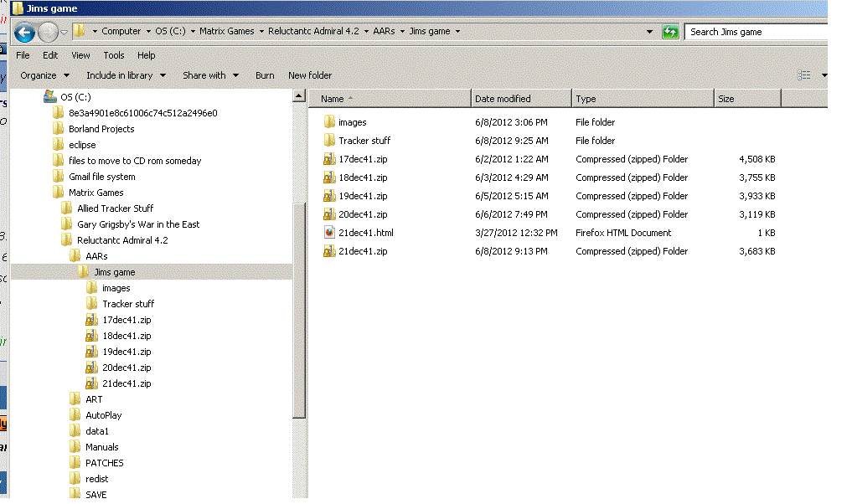Click the ART folder icon in tree

[x=75, y=399]
